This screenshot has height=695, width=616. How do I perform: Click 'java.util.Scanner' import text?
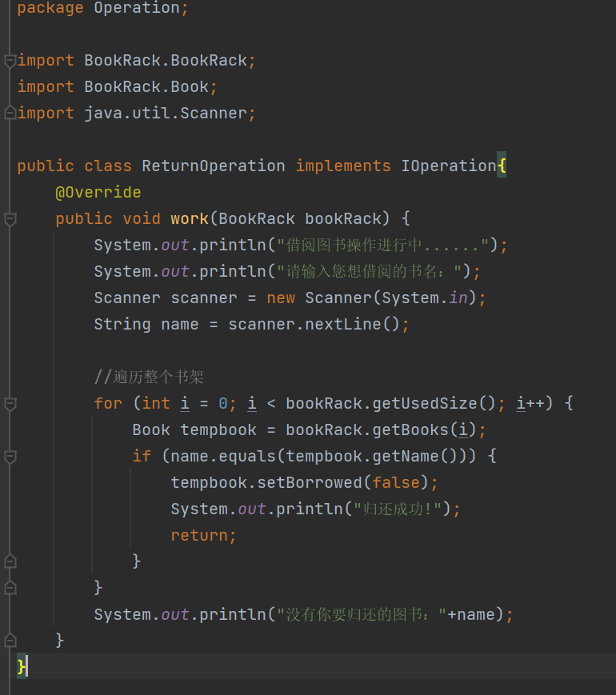[x=166, y=114]
